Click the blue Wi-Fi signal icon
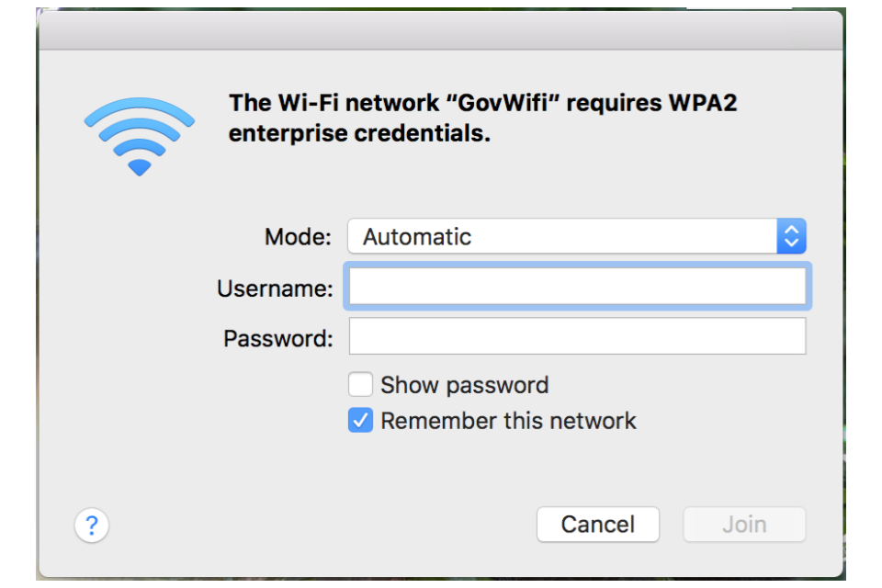The width and height of the screenshot is (882, 588). tap(140, 137)
